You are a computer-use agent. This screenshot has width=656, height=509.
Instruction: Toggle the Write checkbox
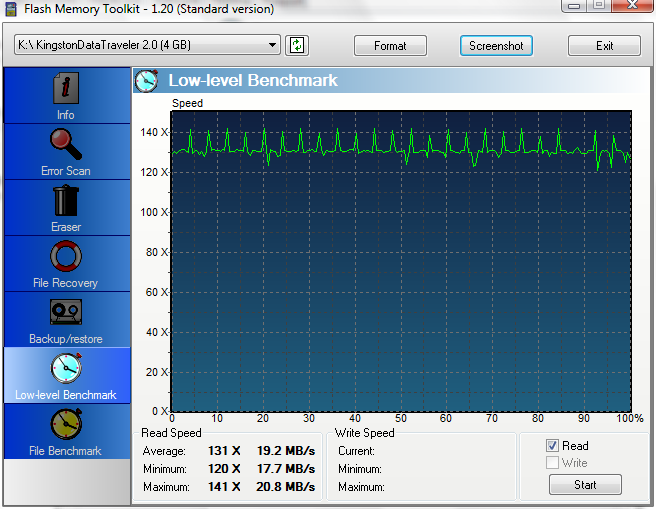click(x=553, y=463)
